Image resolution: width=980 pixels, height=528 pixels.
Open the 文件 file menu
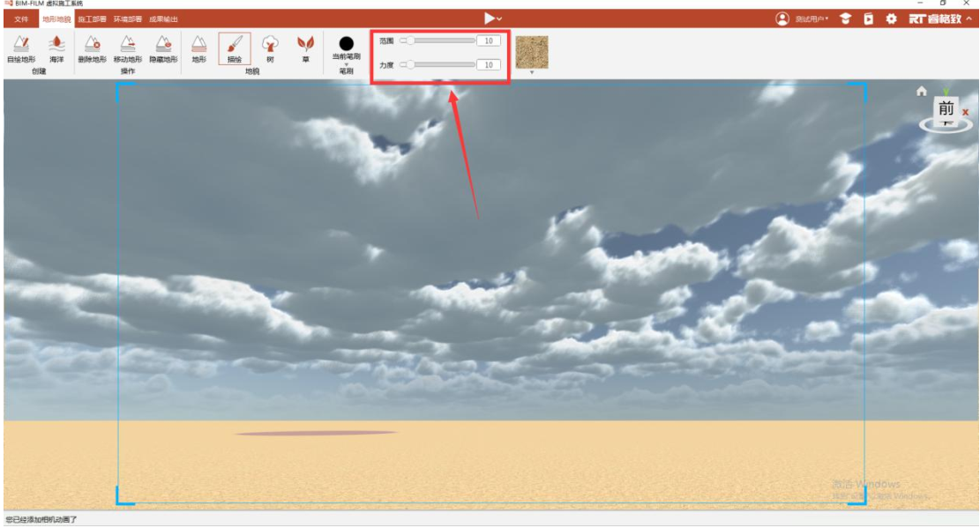click(21, 19)
